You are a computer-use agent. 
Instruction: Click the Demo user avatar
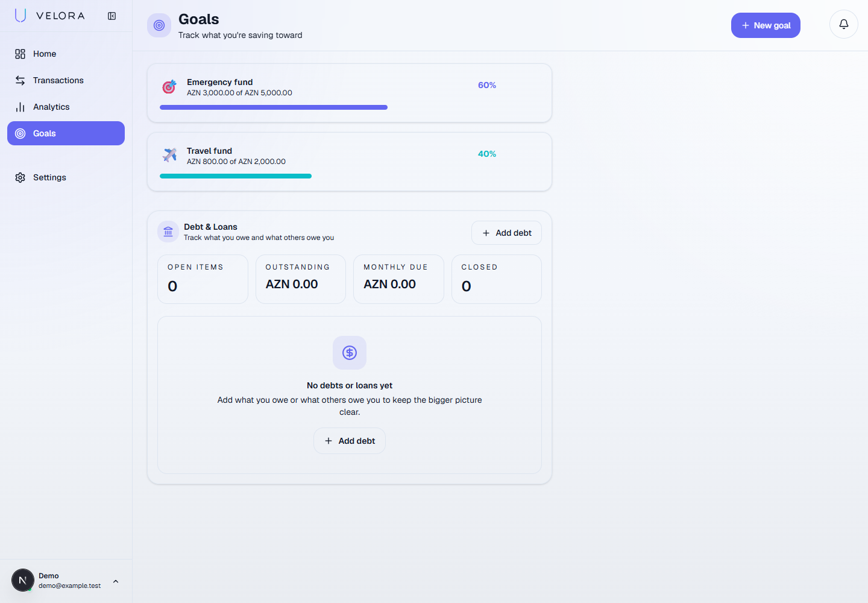point(23,581)
